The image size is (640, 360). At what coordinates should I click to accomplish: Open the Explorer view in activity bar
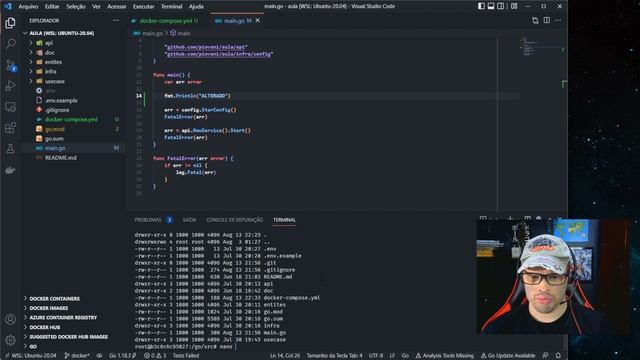[x=10, y=23]
